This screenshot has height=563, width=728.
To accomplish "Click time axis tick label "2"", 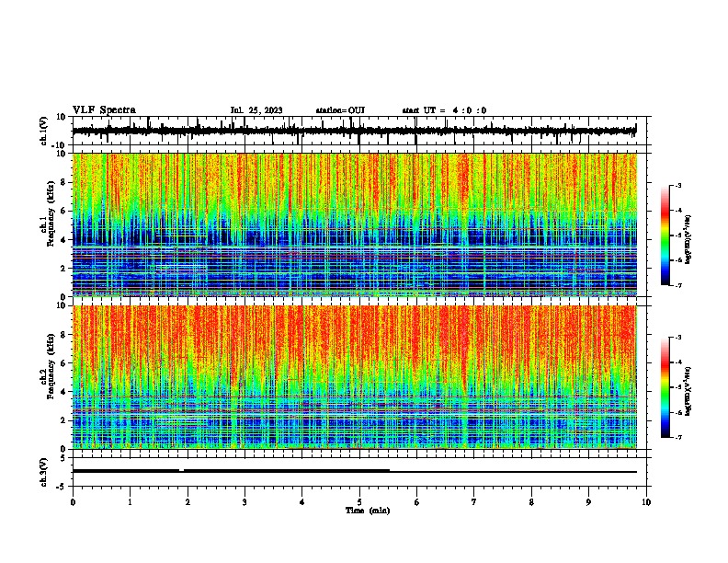I will click(188, 502).
